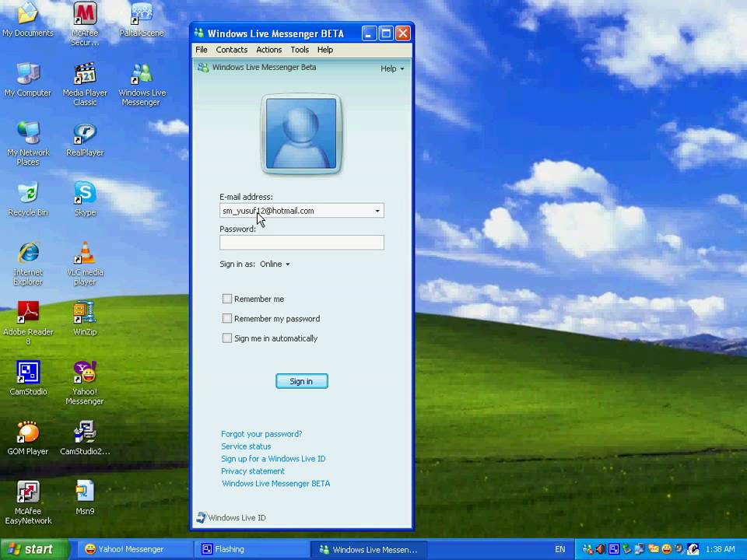Open the Sign in as Online status dropdown
Image resolution: width=747 pixels, height=560 pixels.
[275, 264]
